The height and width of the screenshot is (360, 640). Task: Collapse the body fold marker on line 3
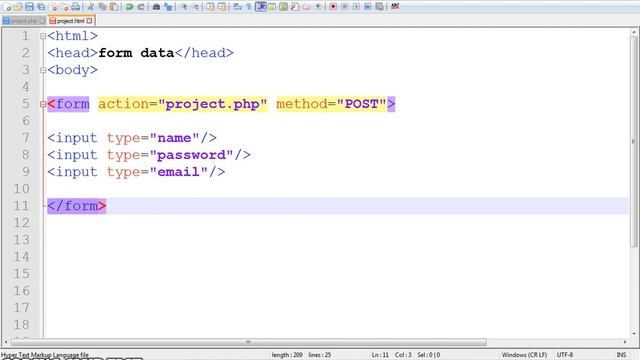[x=43, y=70]
